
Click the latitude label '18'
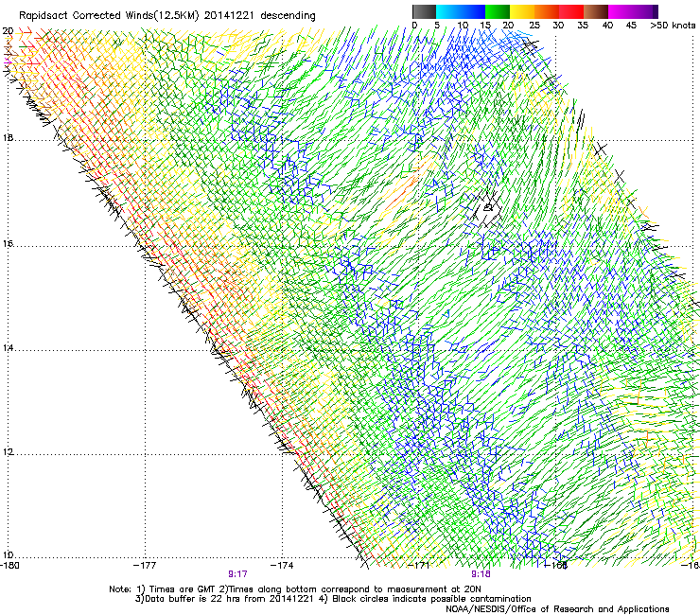click(8, 137)
